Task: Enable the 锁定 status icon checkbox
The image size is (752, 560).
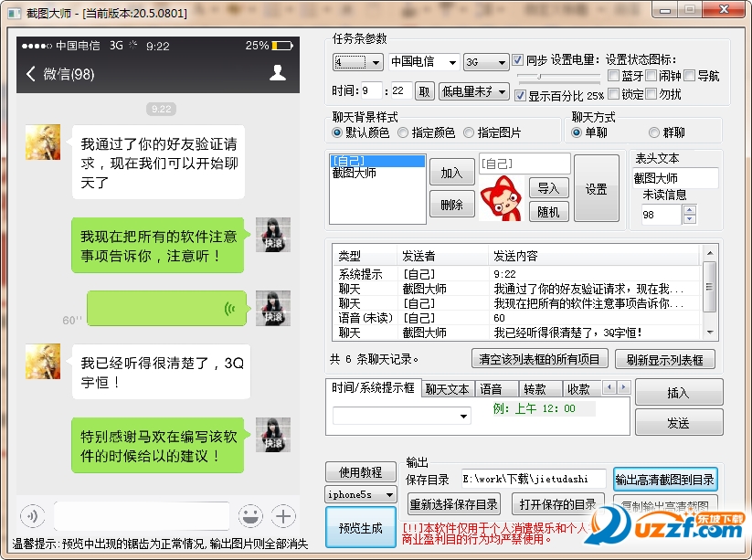Action: click(x=613, y=93)
